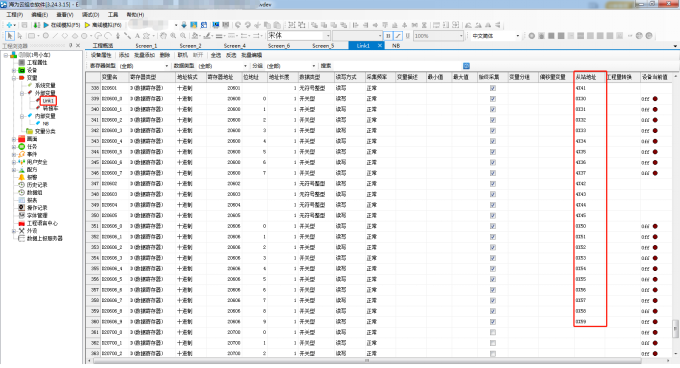
Task: Click the red status dot in row 339
Action: click(655, 99)
